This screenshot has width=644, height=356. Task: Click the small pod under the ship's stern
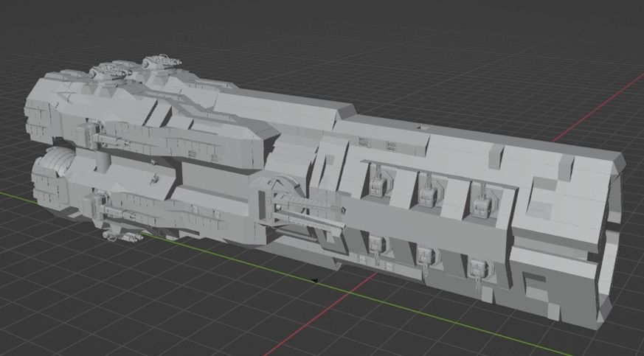(x=122, y=237)
